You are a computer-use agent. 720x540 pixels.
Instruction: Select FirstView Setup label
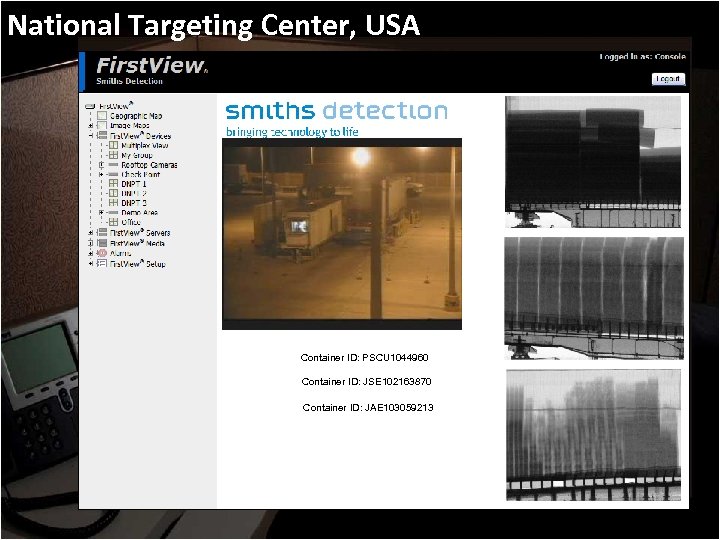138,264
